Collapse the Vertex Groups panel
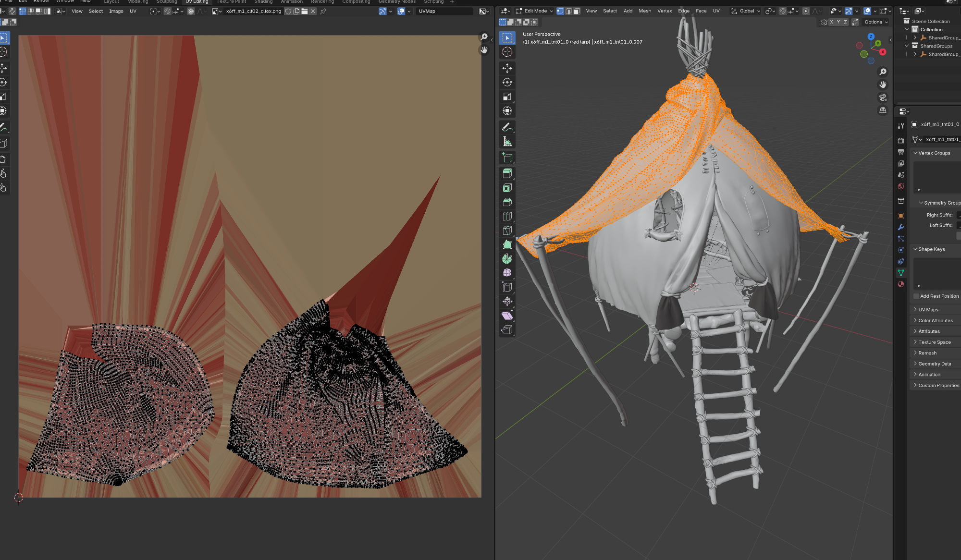 click(x=934, y=153)
